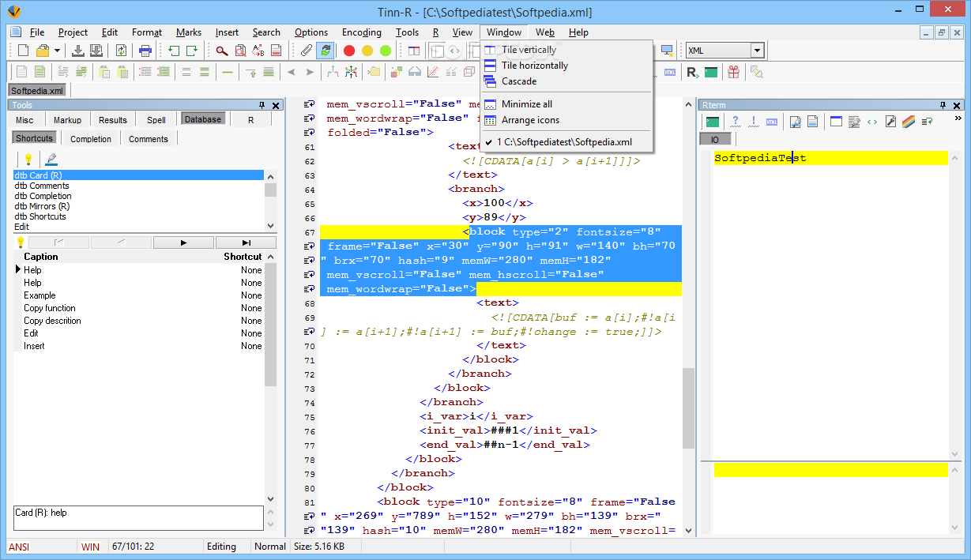Click the red gift box icon
Screen dimensions: 971x560
[733, 72]
